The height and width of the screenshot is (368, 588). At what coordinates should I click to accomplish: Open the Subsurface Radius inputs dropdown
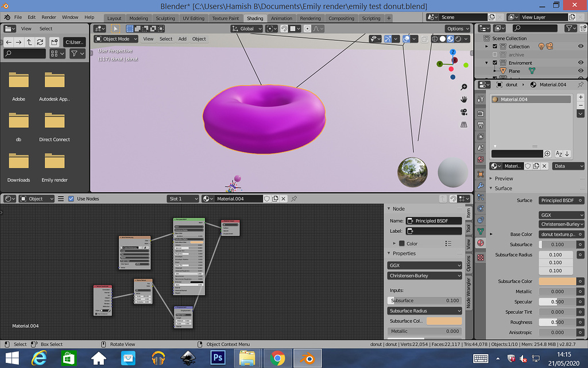click(424, 310)
